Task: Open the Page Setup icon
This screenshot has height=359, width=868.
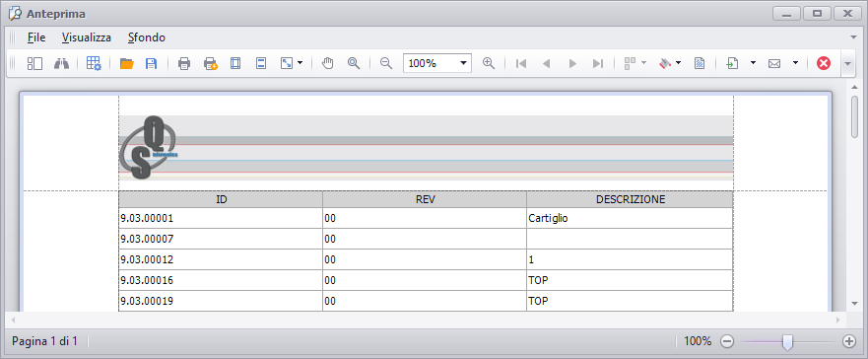Action: point(235,64)
